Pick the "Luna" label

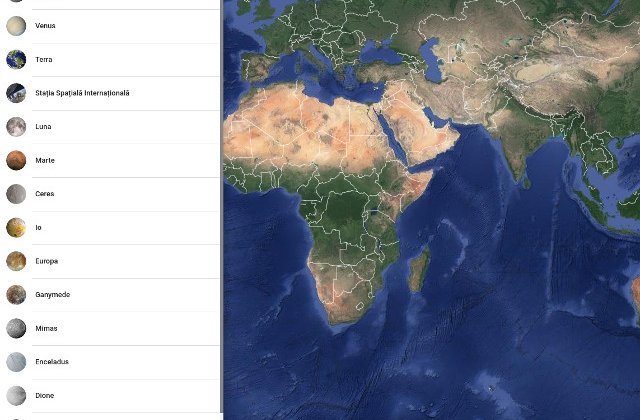(x=43, y=127)
